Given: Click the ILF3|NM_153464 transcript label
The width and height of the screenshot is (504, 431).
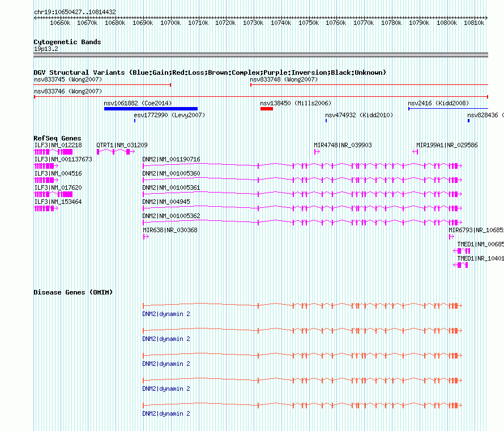Looking at the screenshot, I should pos(58,202).
